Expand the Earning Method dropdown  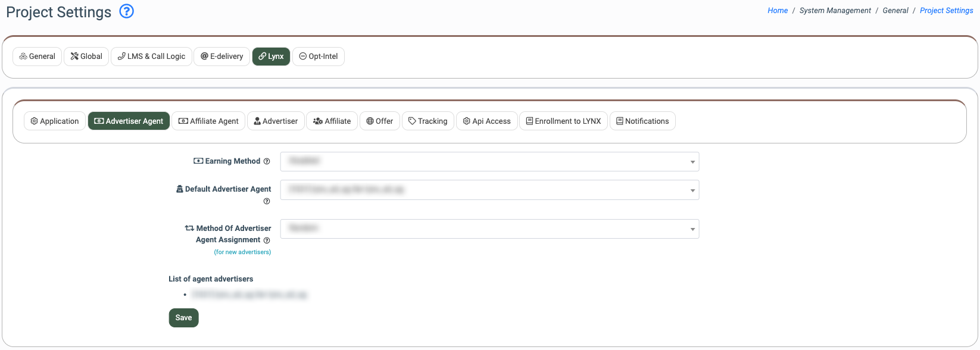(x=489, y=161)
